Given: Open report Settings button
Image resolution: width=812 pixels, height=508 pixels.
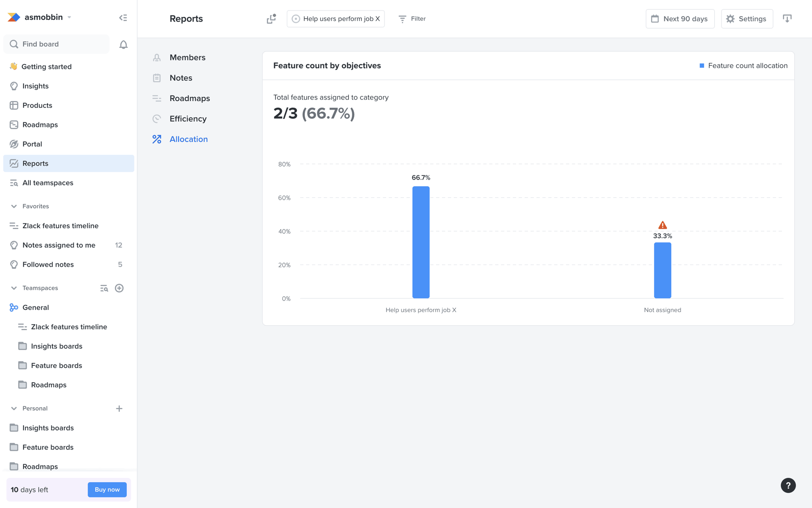Looking at the screenshot, I should coord(747,19).
